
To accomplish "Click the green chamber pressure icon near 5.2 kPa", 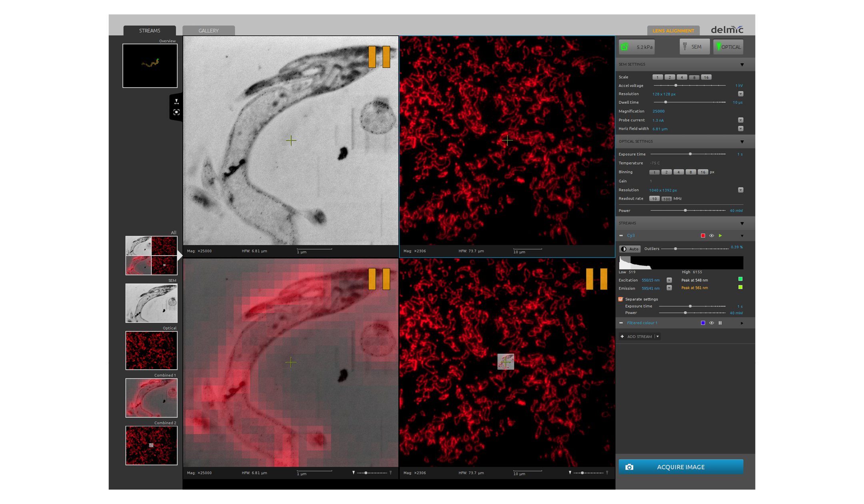I will point(625,47).
